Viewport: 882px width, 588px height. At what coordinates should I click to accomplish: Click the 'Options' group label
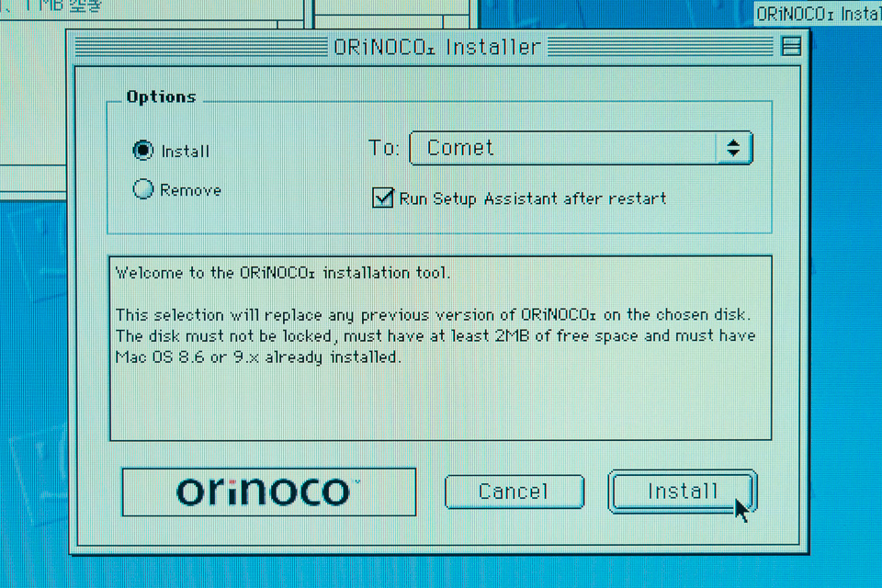point(161,96)
